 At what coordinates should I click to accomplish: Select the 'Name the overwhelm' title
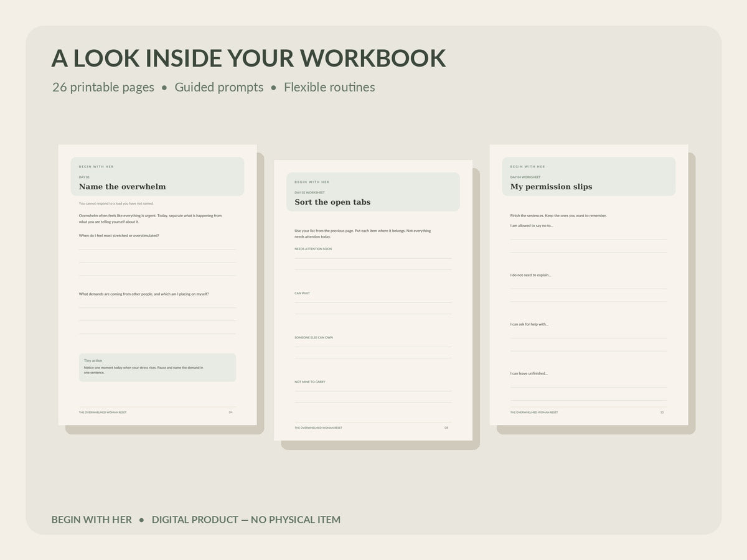click(123, 187)
